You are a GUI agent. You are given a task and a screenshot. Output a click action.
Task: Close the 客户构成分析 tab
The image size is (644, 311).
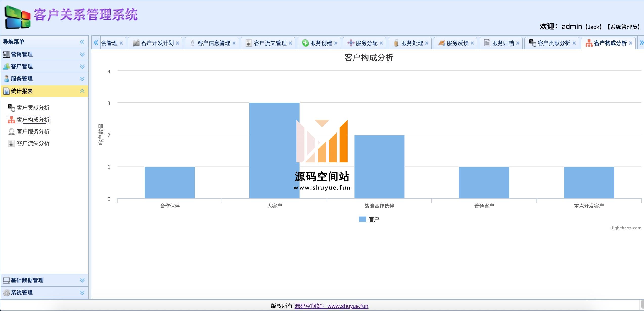[x=631, y=43]
